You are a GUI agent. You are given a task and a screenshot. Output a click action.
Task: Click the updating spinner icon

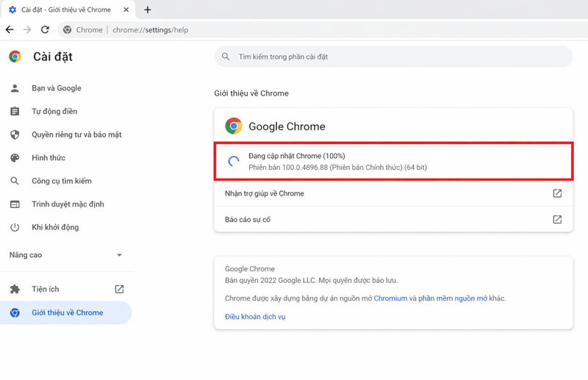click(x=234, y=161)
